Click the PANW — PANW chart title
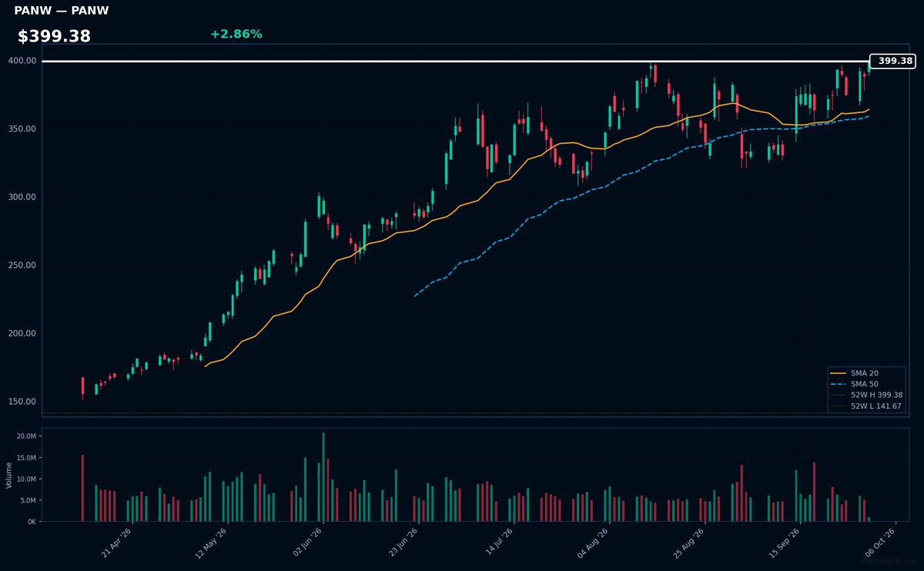The height and width of the screenshot is (571, 924). click(x=62, y=11)
